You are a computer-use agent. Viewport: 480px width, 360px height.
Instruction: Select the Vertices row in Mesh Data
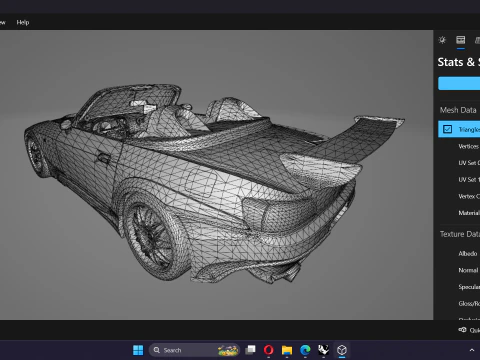(459, 146)
